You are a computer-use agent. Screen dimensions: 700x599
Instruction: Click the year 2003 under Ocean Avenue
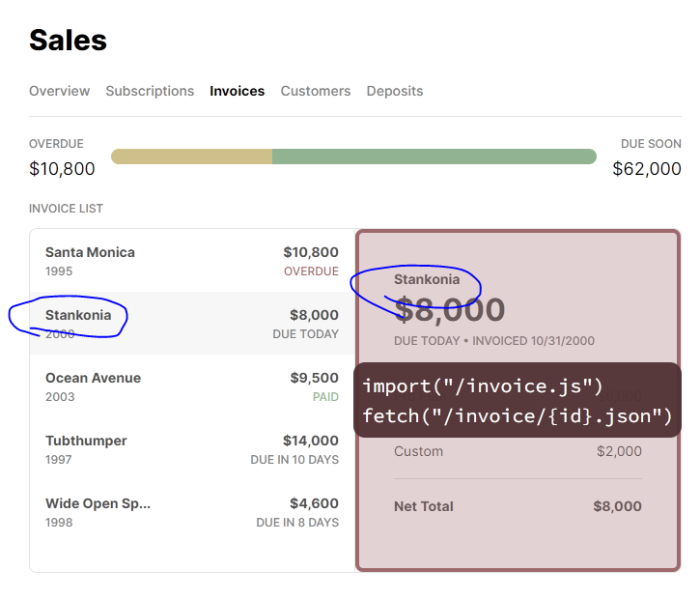[x=60, y=397]
